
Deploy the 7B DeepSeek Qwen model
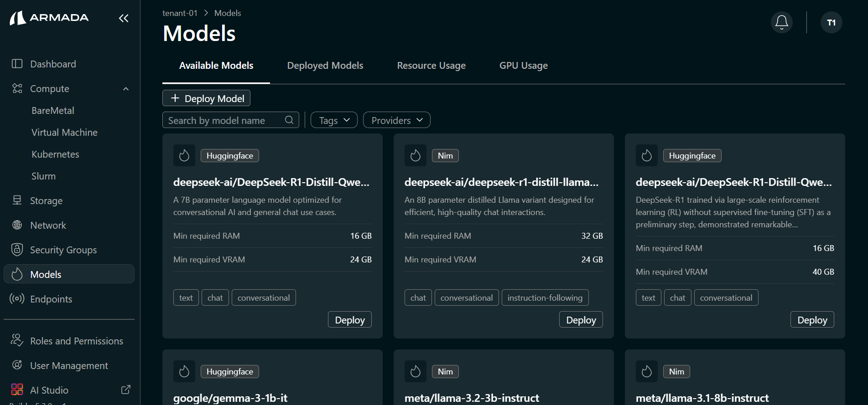(350, 320)
